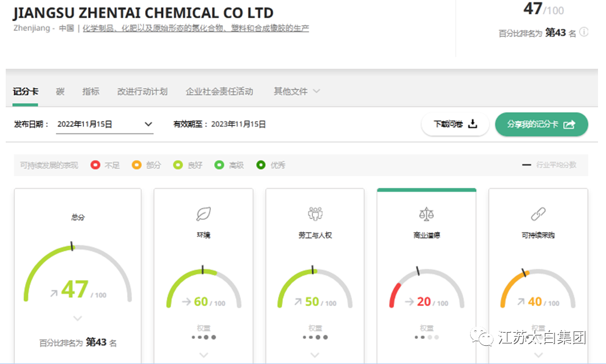Switch to the 碳 tab

[60, 91]
